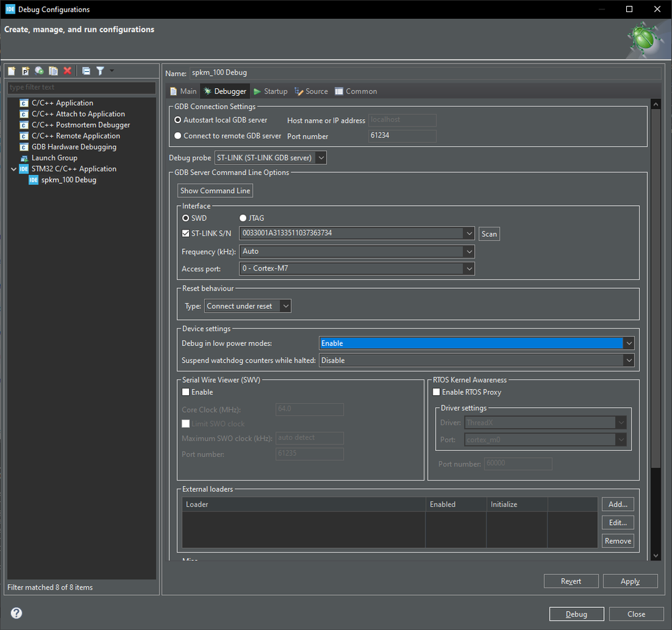Click the Scan button
The image size is (672, 630).
click(x=489, y=234)
